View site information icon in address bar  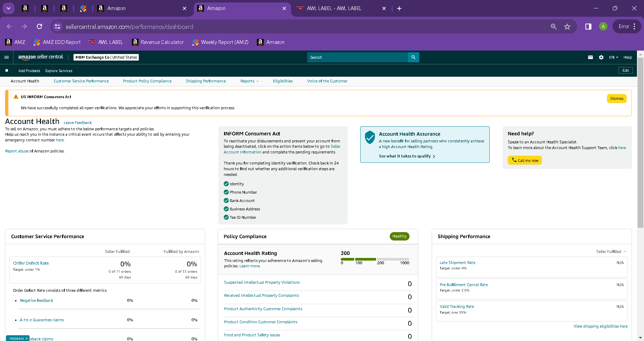[x=57, y=26]
